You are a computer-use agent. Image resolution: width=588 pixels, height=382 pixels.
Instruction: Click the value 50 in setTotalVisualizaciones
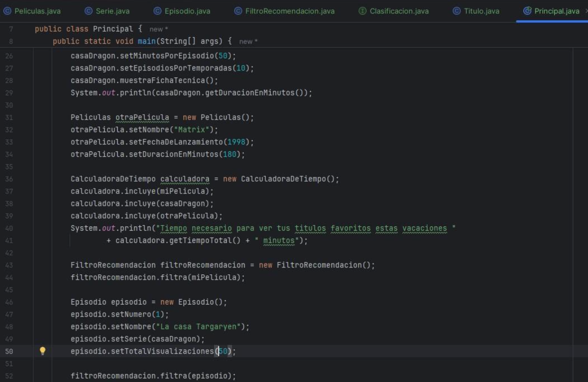click(x=223, y=351)
